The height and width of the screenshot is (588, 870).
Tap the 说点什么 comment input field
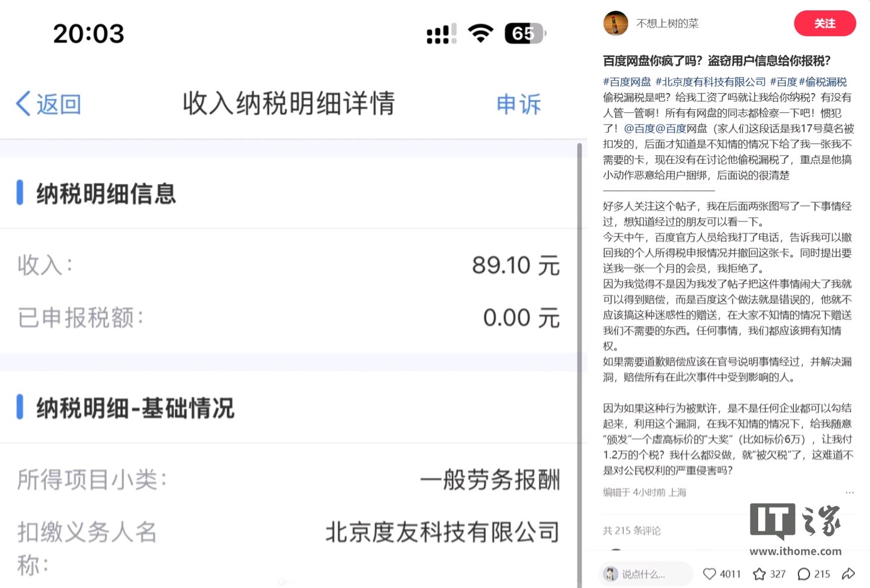[645, 574]
